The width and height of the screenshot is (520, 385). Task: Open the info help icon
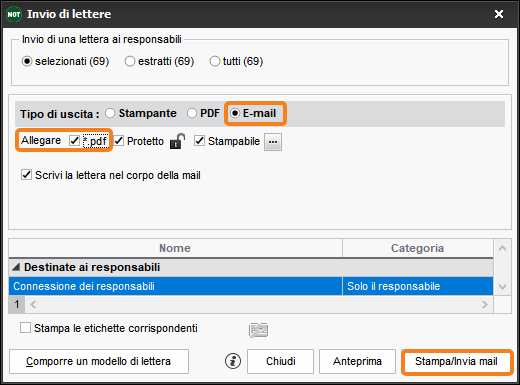[x=233, y=361]
